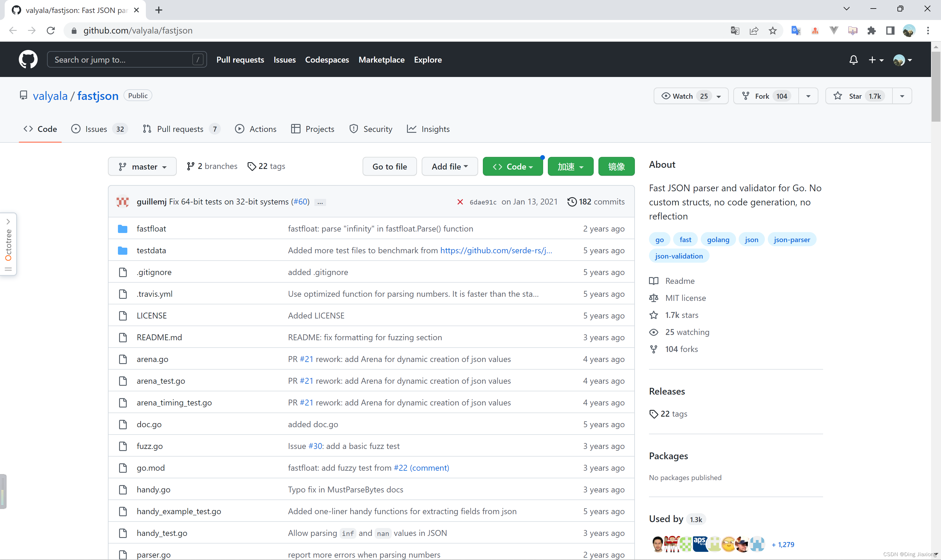Screen dimensions: 941x560
Task: Open the Insights tab
Action: pyautogui.click(x=428, y=129)
